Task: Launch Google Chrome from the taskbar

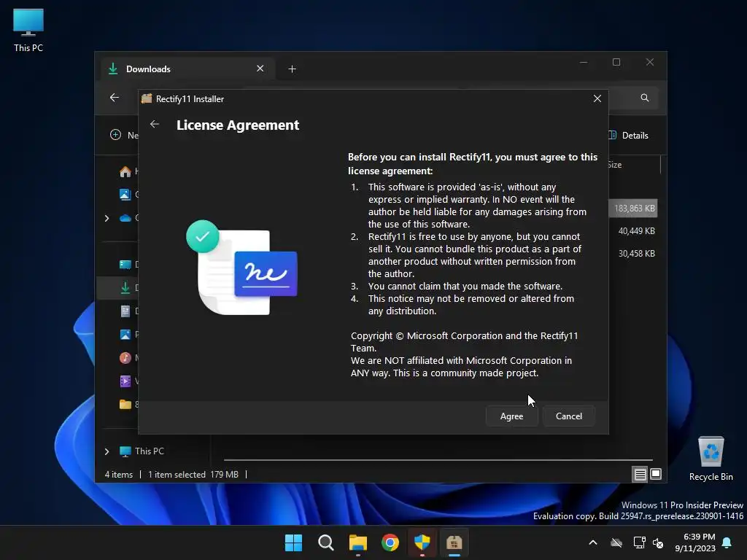Action: [390, 542]
